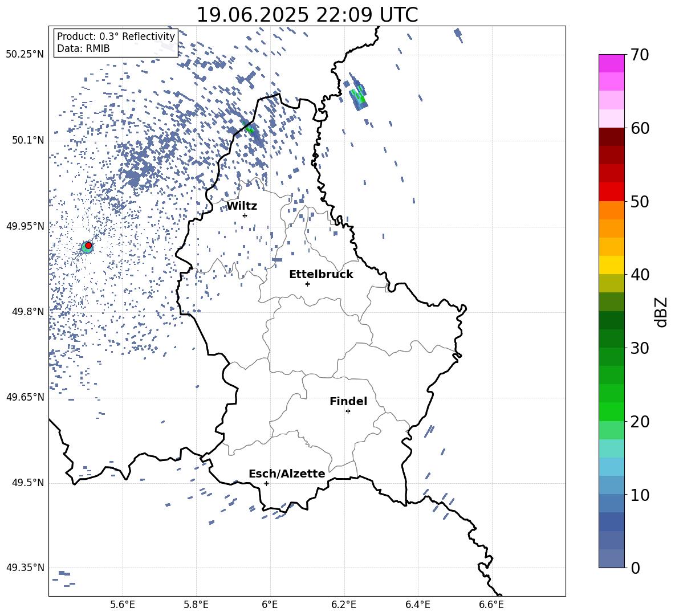Click the slate blue swatch just above 0

click(611, 558)
